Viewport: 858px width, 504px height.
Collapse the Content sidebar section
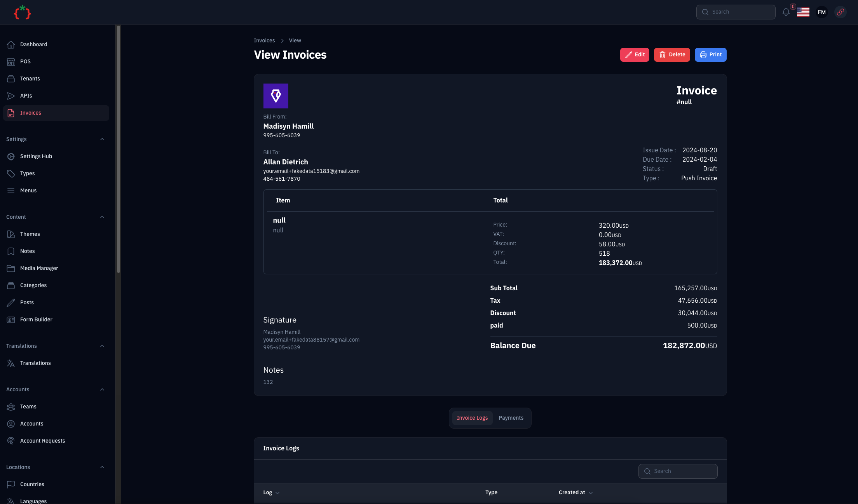coord(102,217)
